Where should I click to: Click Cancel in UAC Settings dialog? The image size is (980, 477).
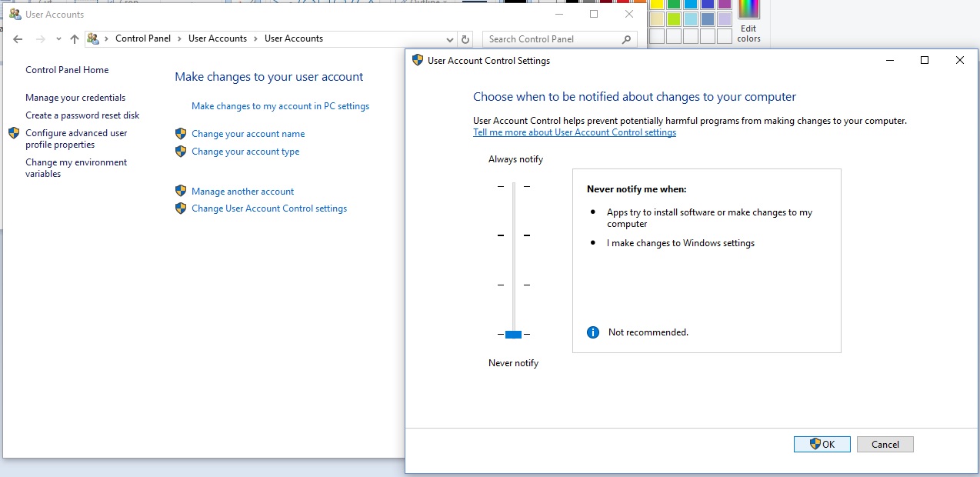tap(885, 444)
